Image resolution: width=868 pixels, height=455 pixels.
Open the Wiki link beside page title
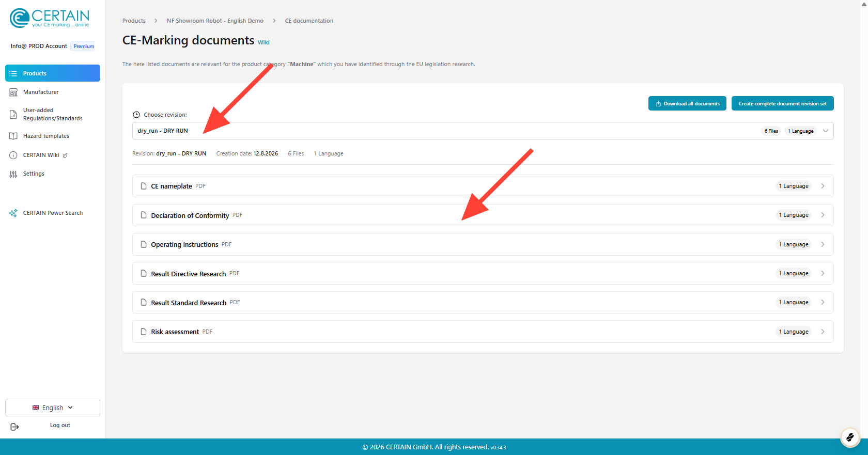pos(263,42)
